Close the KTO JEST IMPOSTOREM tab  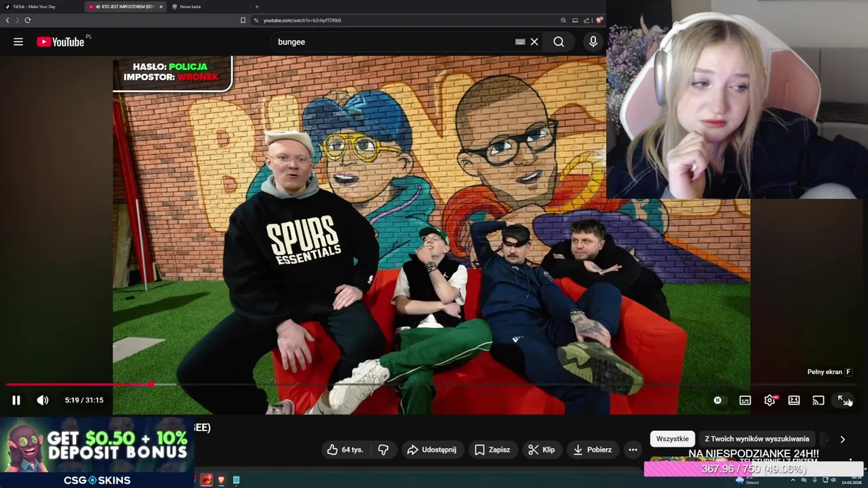pos(161,7)
